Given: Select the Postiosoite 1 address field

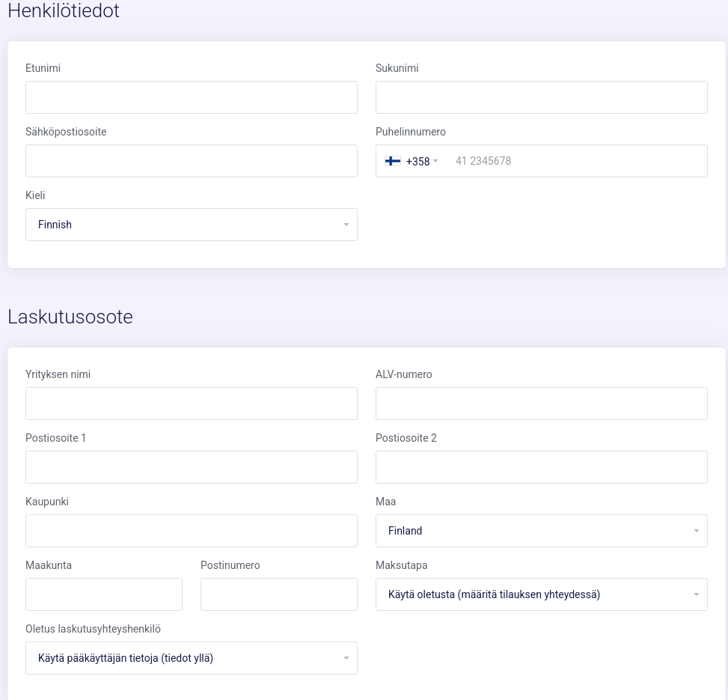Looking at the screenshot, I should point(192,467).
